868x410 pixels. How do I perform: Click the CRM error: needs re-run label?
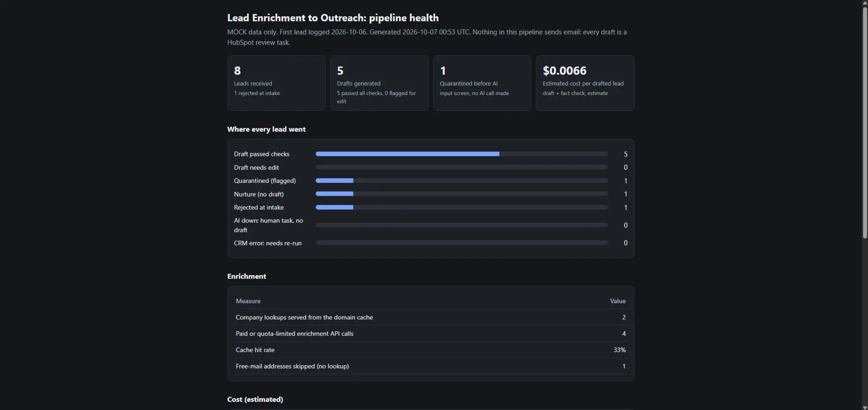[x=268, y=243]
